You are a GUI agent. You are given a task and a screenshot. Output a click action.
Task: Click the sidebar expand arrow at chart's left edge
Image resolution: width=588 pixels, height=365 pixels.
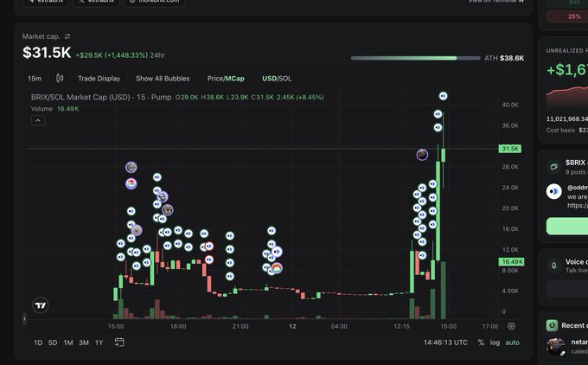click(24, 319)
